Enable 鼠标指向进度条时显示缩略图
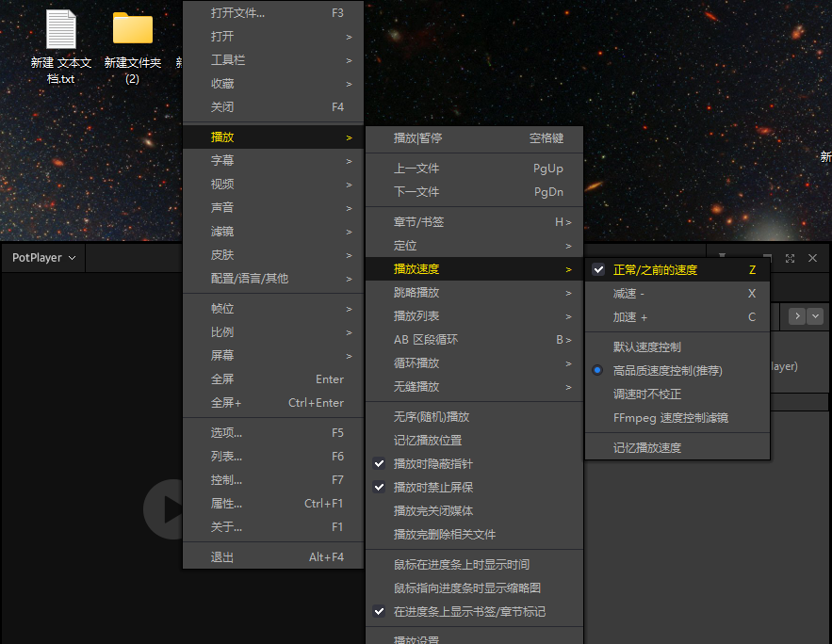The image size is (832, 644). [x=474, y=588]
